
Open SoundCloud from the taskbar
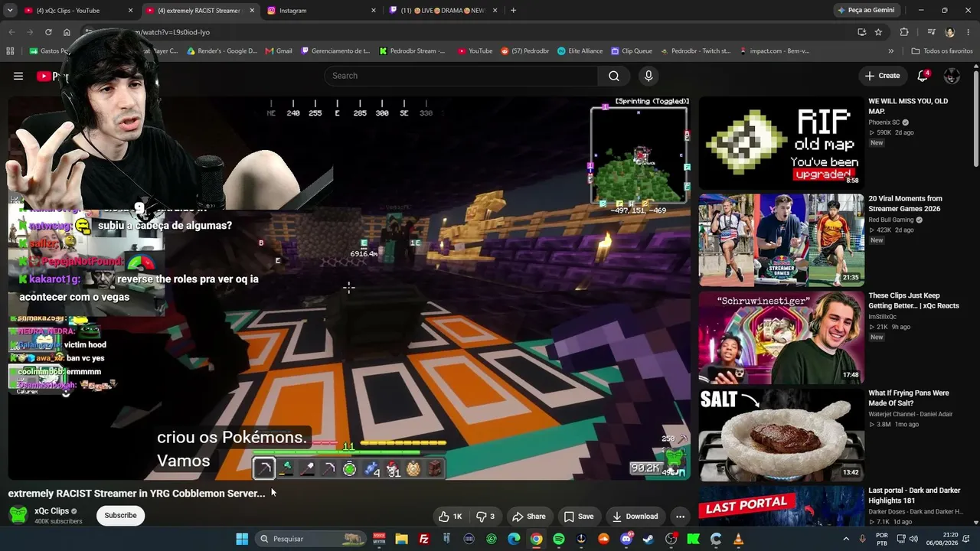coord(604,539)
